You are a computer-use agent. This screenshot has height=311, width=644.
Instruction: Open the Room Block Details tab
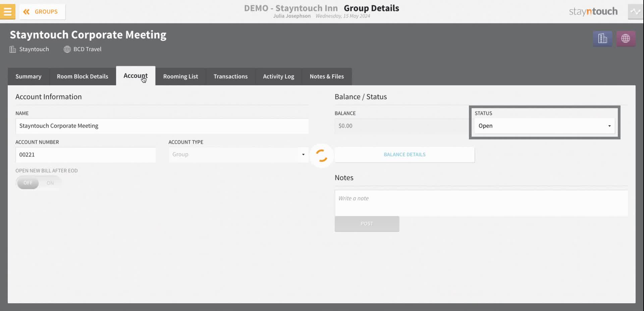pos(83,77)
